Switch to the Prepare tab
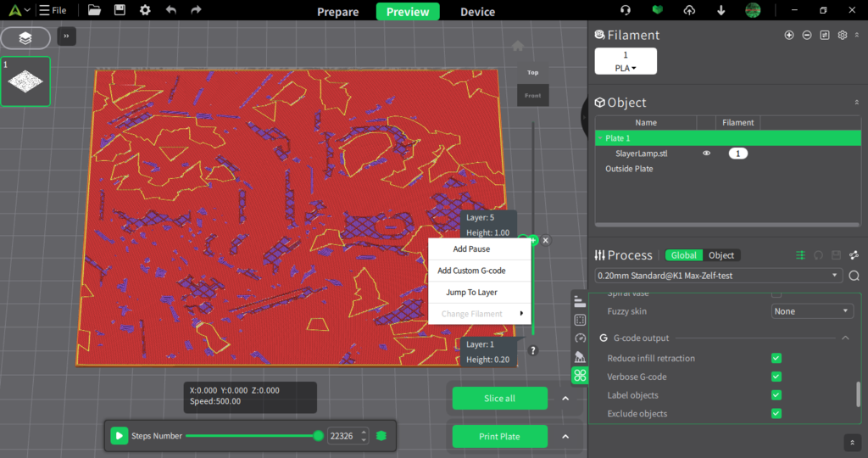The image size is (868, 458). click(337, 12)
